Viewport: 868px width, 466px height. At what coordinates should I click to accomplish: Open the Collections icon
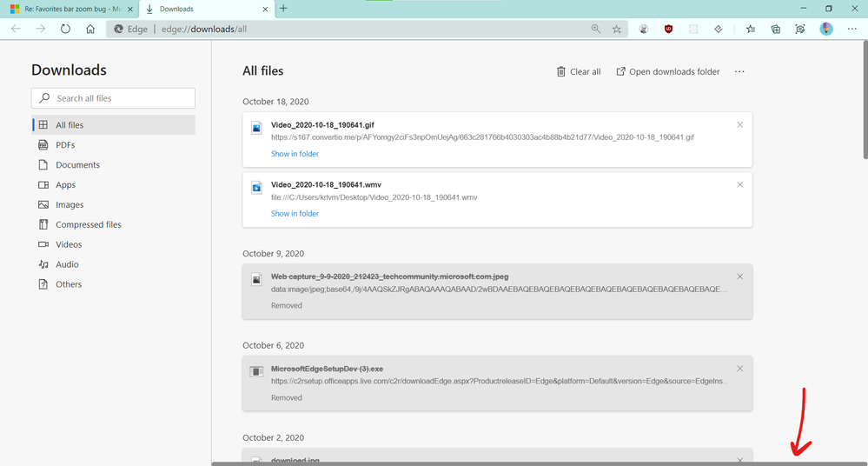(776, 29)
